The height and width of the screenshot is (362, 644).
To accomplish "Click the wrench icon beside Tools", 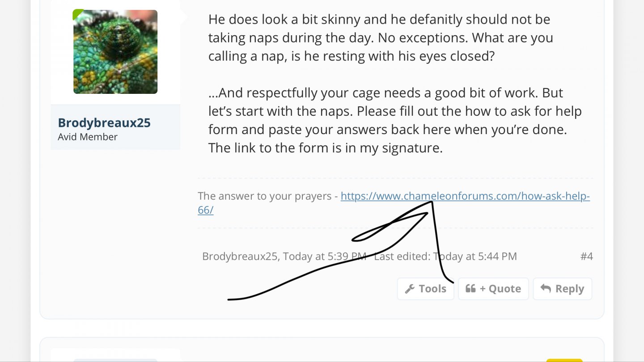I will [410, 289].
